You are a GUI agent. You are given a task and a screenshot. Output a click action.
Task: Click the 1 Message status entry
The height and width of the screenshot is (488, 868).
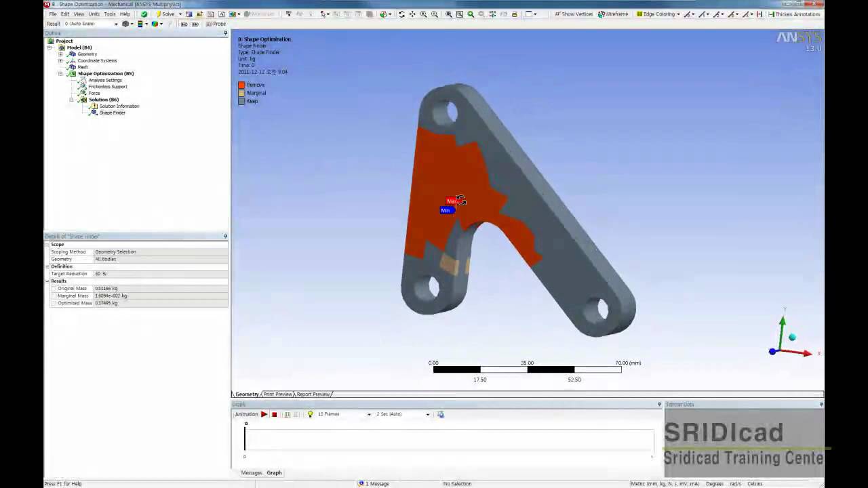[x=374, y=483]
